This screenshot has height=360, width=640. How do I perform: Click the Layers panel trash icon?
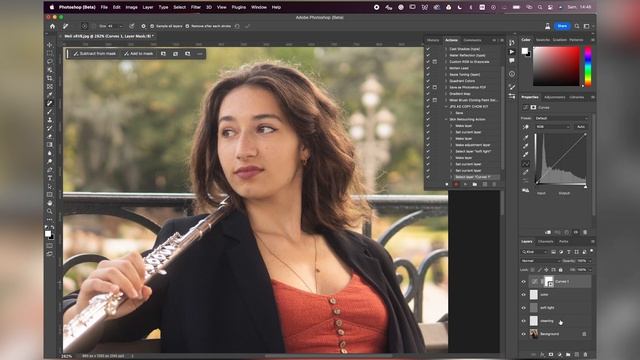[x=586, y=354]
